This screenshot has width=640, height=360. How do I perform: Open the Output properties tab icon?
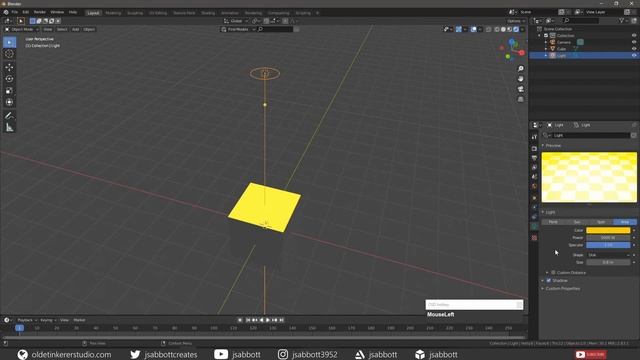tap(534, 158)
